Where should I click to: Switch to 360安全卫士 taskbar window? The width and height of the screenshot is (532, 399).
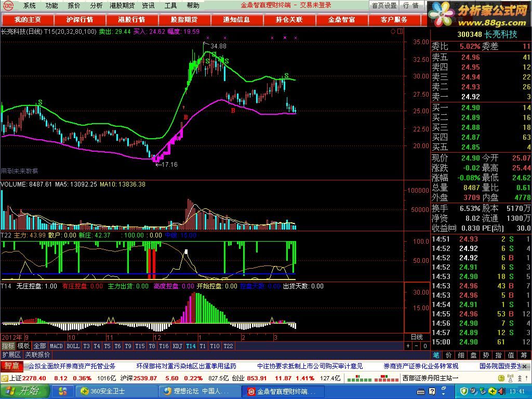[116, 391]
